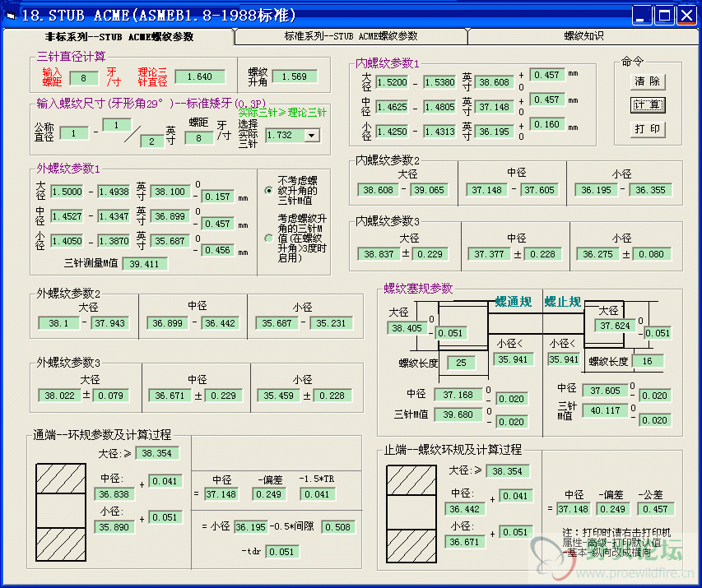Image resolution: width=702 pixels, height=588 pixels.
Task: Click 螺通规 大径 field 38.405
Action: click(407, 328)
